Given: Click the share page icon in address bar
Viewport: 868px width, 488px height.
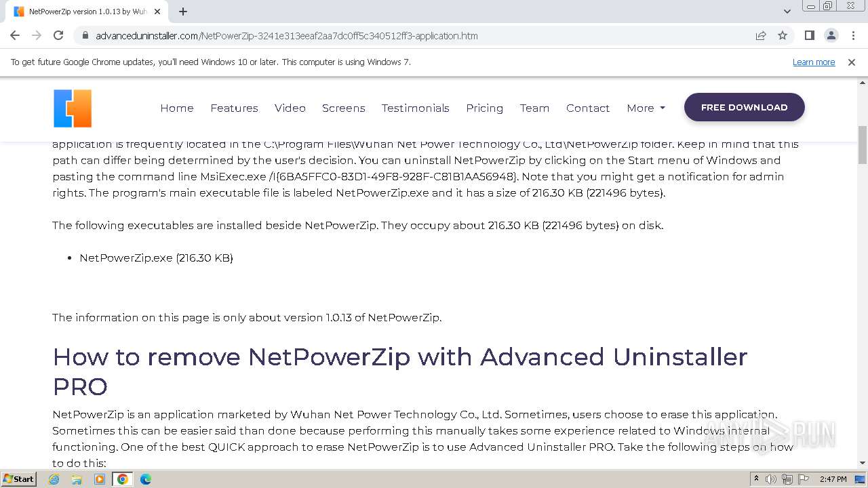Looking at the screenshot, I should [x=761, y=36].
